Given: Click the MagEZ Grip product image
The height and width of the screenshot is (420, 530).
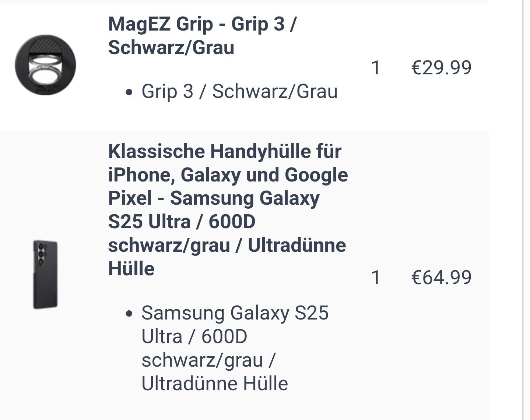Looking at the screenshot, I should pos(45,66).
